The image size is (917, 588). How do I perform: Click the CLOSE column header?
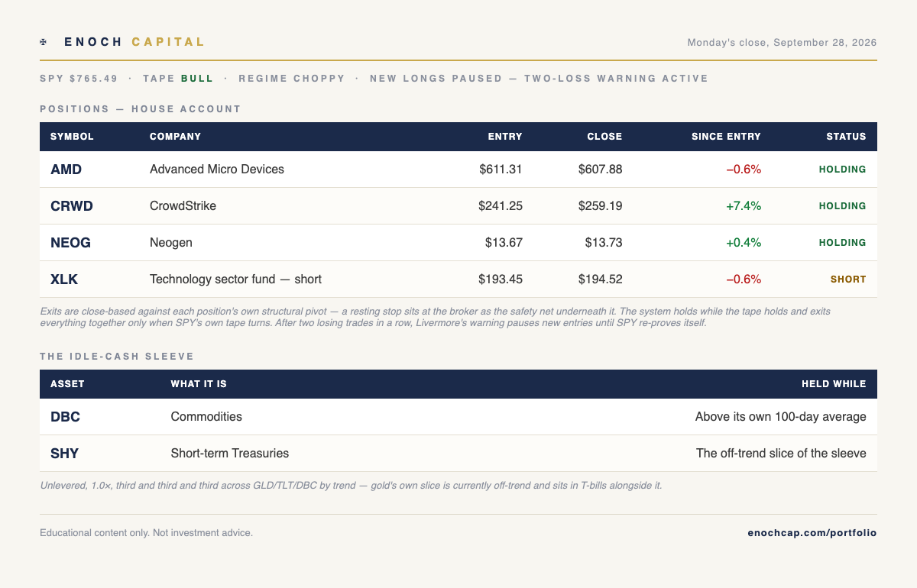(604, 137)
